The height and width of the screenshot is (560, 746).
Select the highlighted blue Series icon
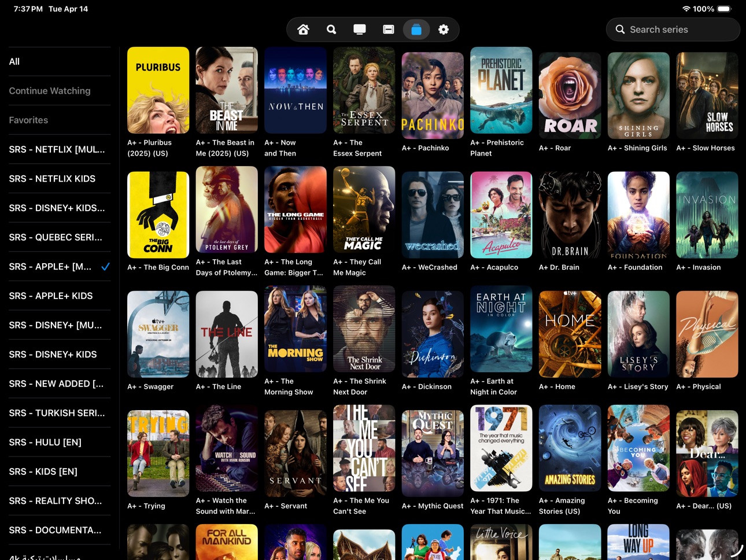coord(416,30)
